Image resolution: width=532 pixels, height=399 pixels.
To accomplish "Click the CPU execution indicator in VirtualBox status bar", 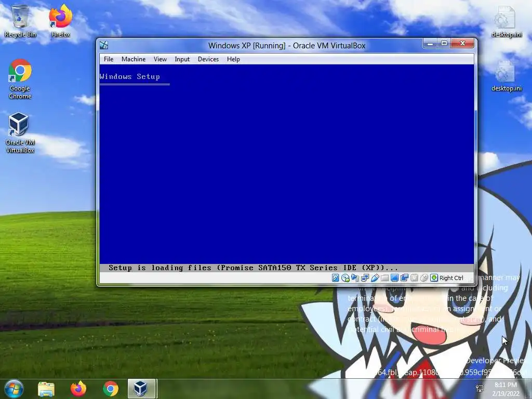I will point(414,278).
